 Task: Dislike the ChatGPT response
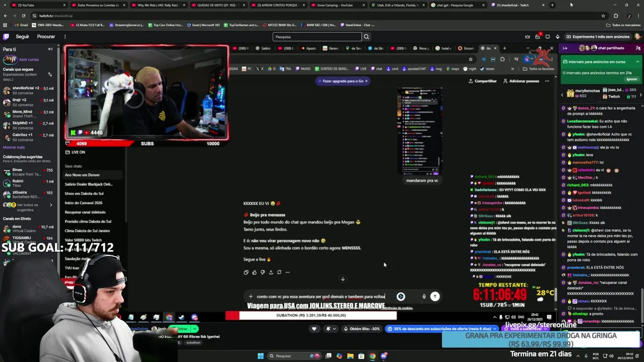click(262, 273)
